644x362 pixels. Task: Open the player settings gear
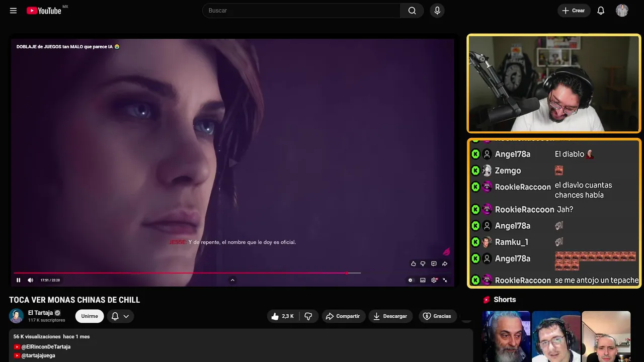point(434,280)
